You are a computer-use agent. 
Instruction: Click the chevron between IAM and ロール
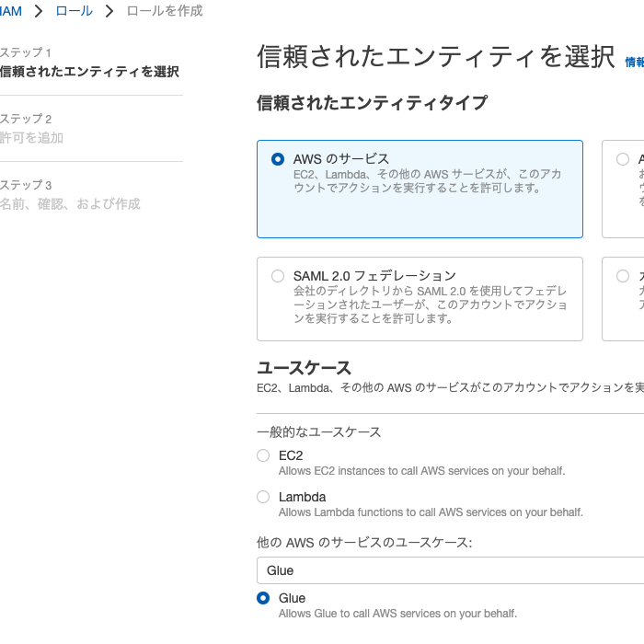(x=39, y=11)
